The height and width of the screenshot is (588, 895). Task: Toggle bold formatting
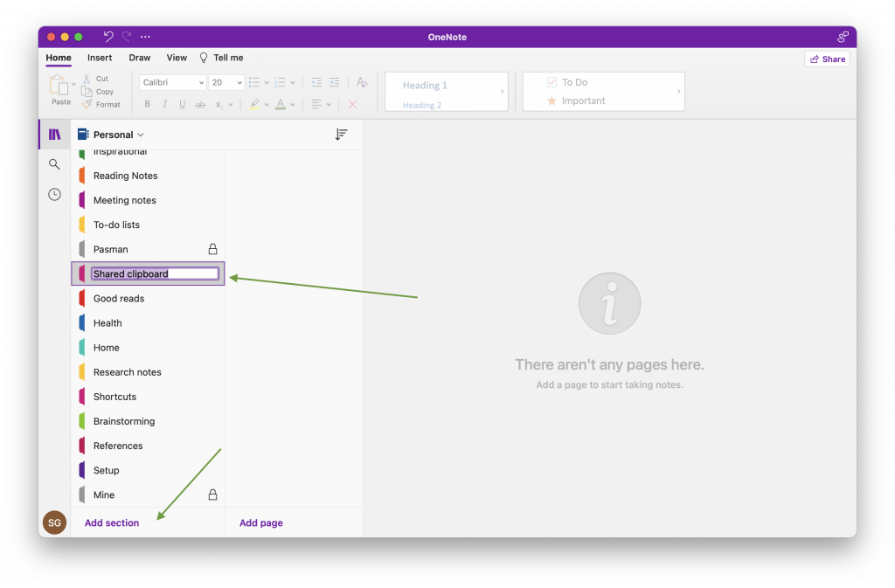point(147,104)
